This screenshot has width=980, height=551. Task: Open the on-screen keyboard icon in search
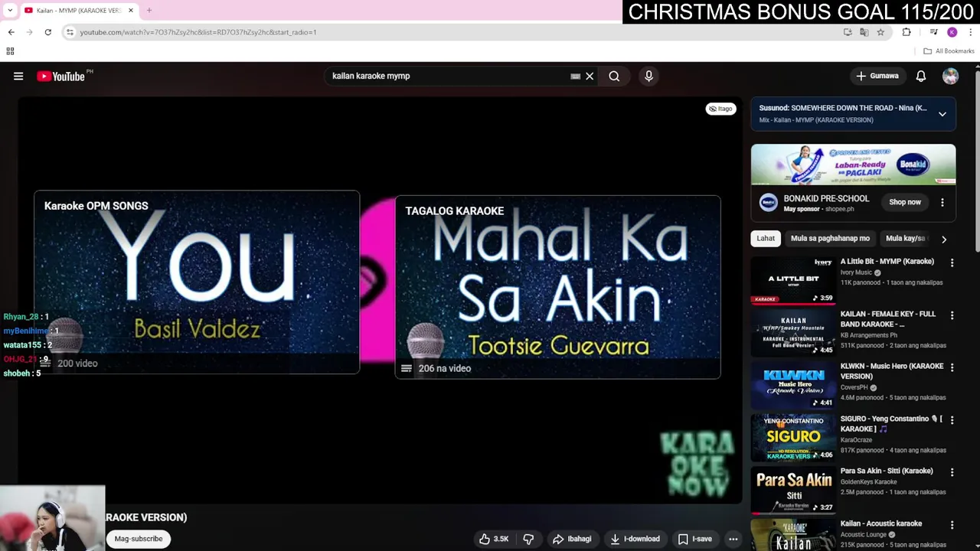(576, 76)
